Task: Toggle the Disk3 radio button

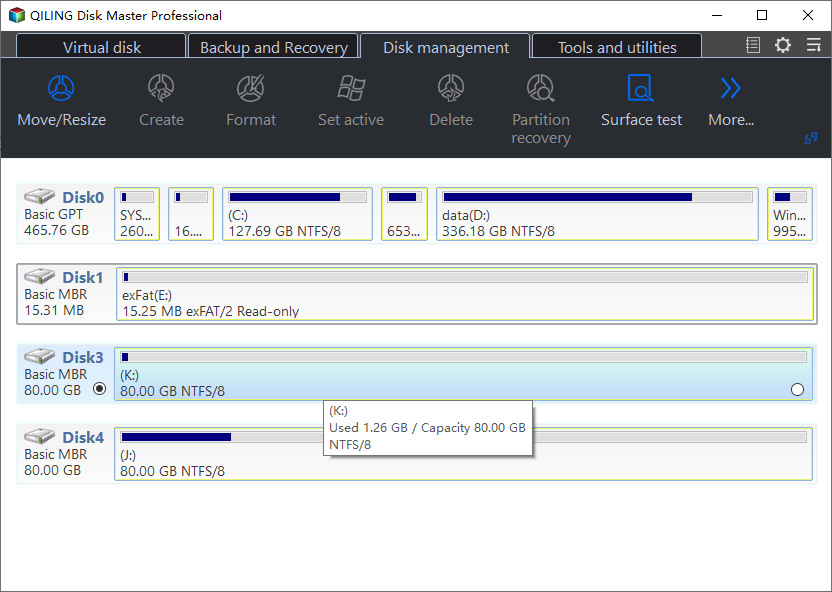Action: point(99,389)
